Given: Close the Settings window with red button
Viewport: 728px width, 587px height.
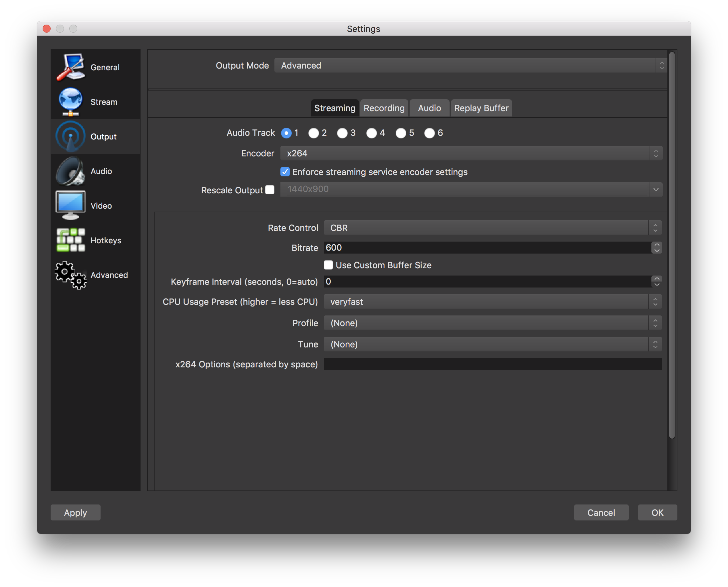Looking at the screenshot, I should 47,29.
